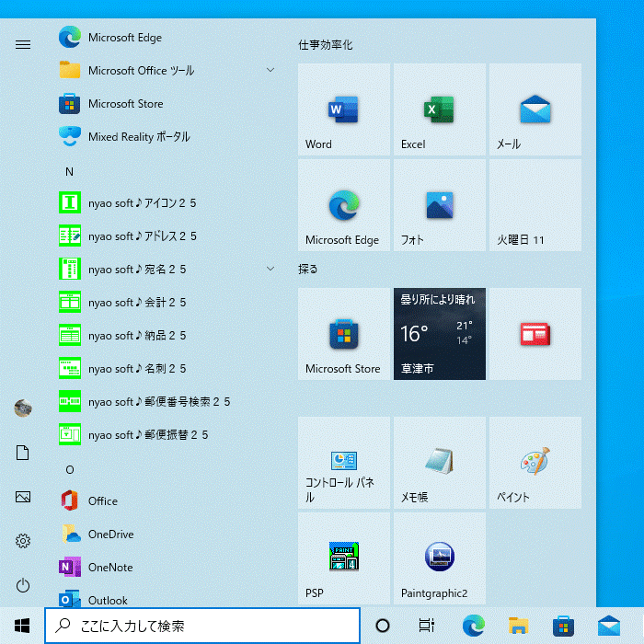Open the フォト tile

coord(440,205)
